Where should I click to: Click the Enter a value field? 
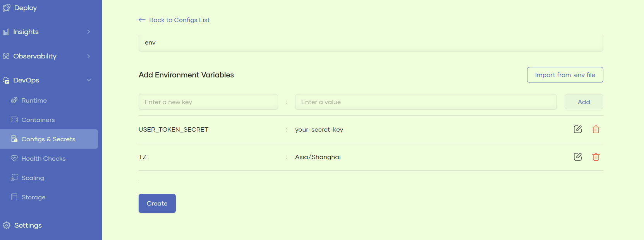click(426, 102)
